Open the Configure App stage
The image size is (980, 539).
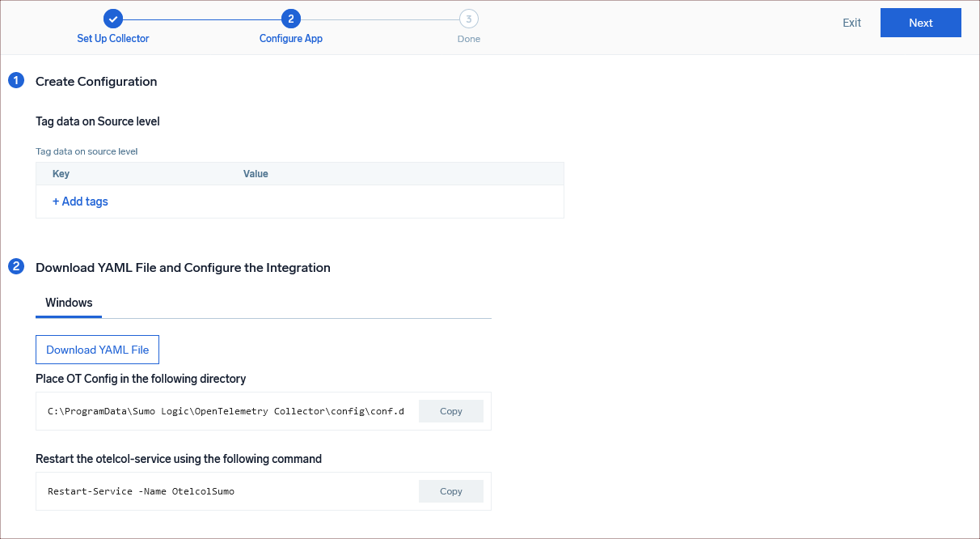pyautogui.click(x=290, y=38)
